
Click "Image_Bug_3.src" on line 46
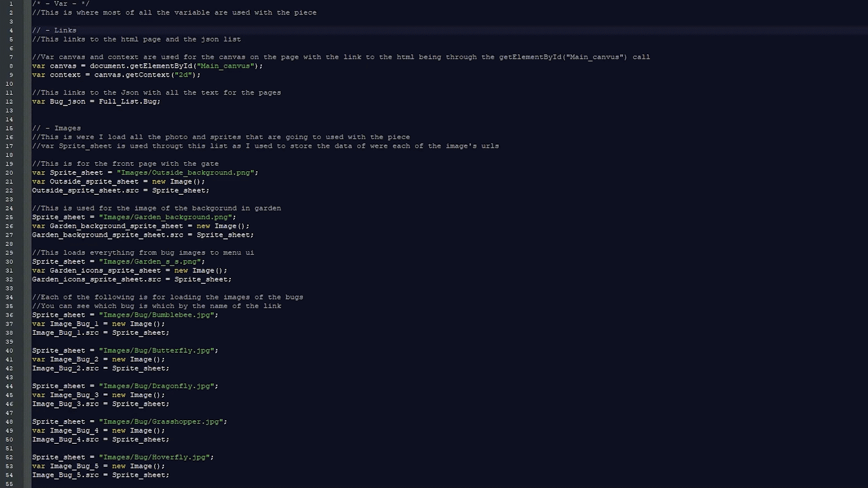[65, 404]
